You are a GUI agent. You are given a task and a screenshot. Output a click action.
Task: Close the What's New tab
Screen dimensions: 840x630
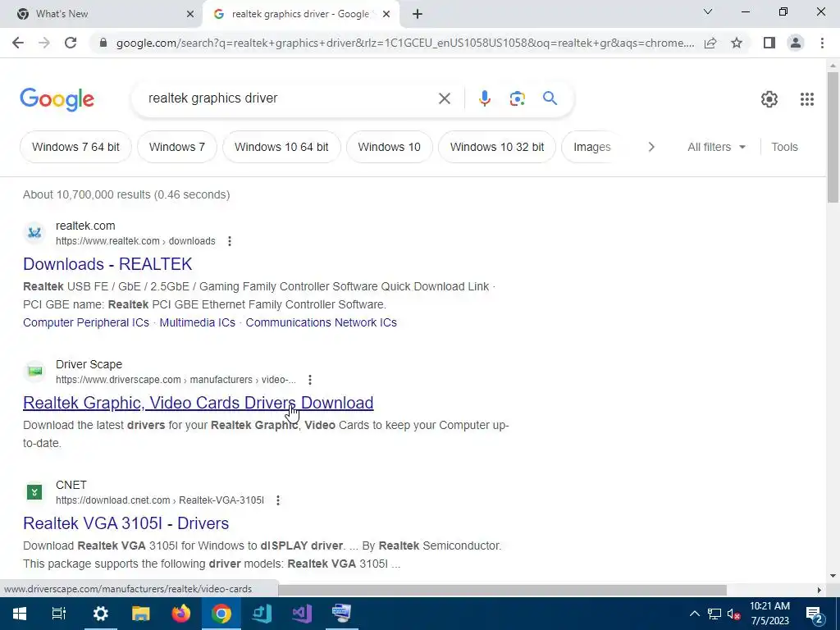point(189,14)
